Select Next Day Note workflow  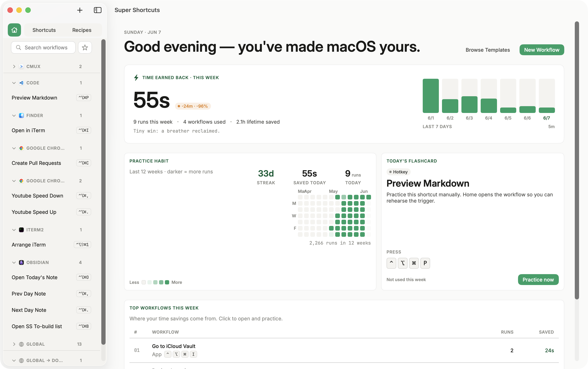51,310
